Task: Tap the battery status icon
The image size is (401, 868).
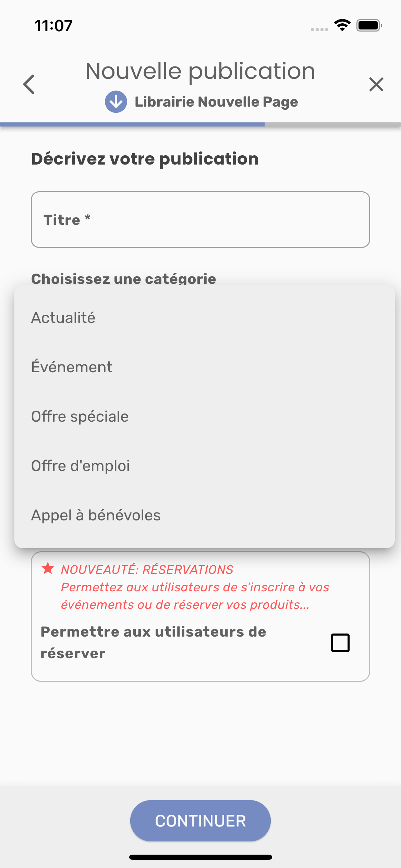Action: click(369, 25)
